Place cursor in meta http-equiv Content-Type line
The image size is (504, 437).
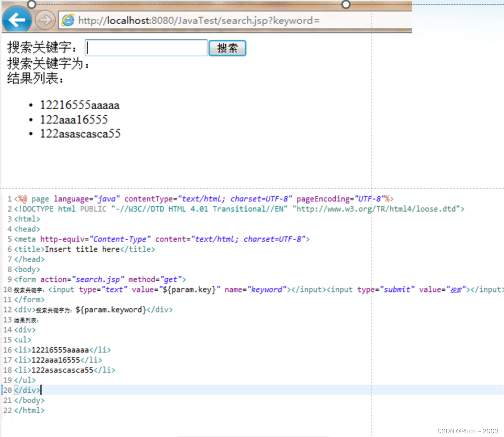point(162,239)
